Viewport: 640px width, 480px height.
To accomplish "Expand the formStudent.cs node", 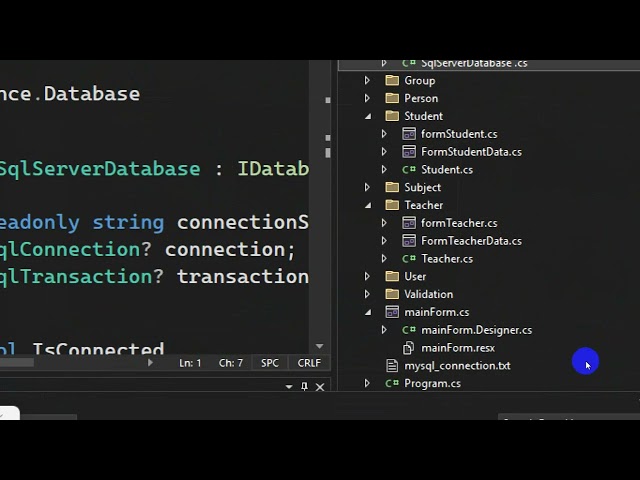I will click(384, 134).
